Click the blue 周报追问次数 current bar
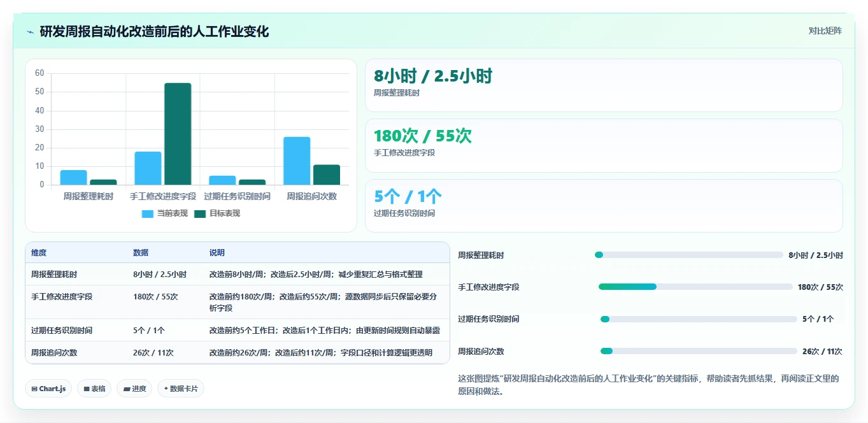 297,161
